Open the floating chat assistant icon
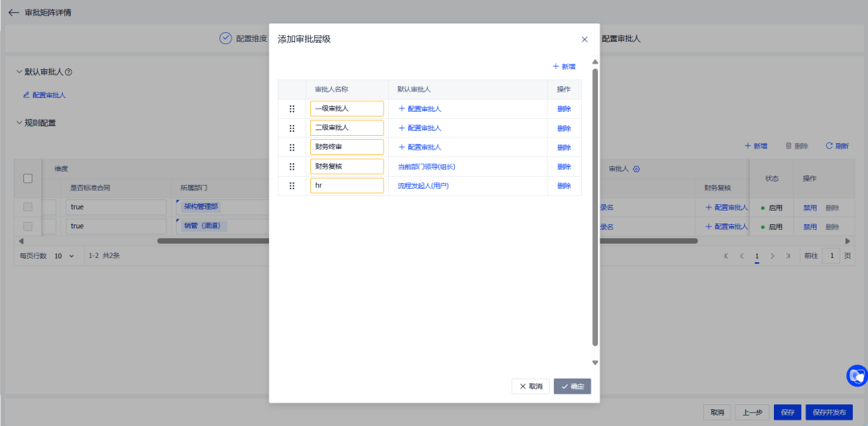868x426 pixels. coord(857,375)
